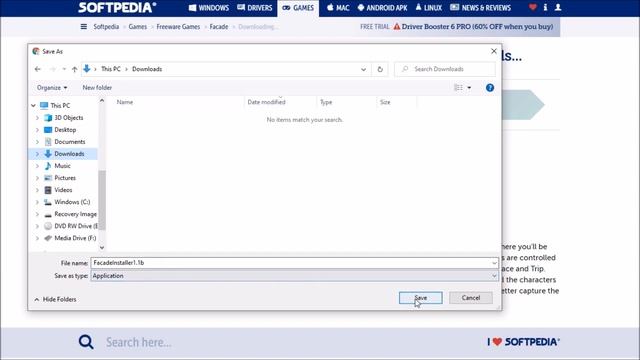Cancel the Save As dialog
This screenshot has height=360, width=640.
click(471, 298)
